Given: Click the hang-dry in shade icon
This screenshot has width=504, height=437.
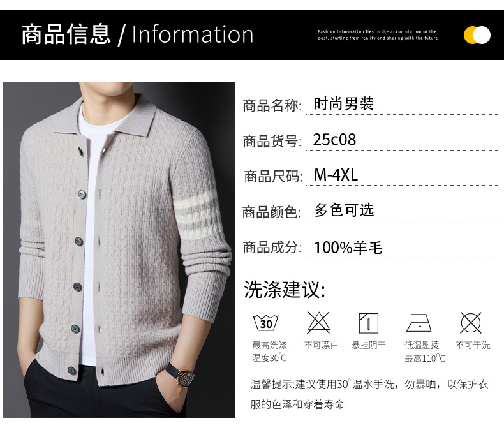Looking at the screenshot, I should tap(368, 323).
